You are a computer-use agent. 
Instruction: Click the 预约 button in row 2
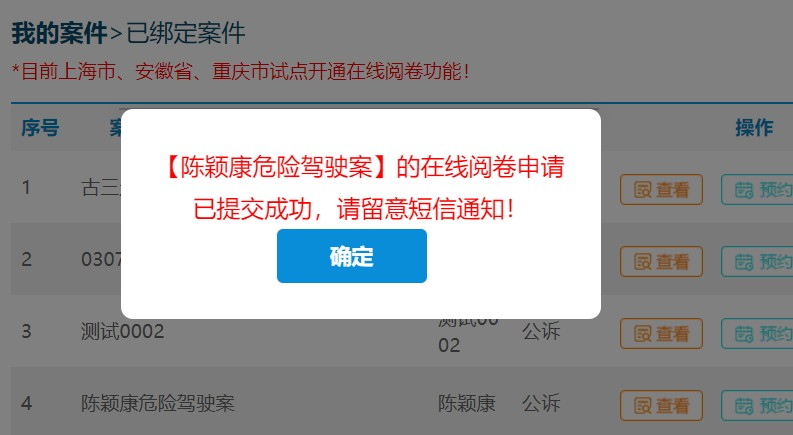[x=757, y=262]
